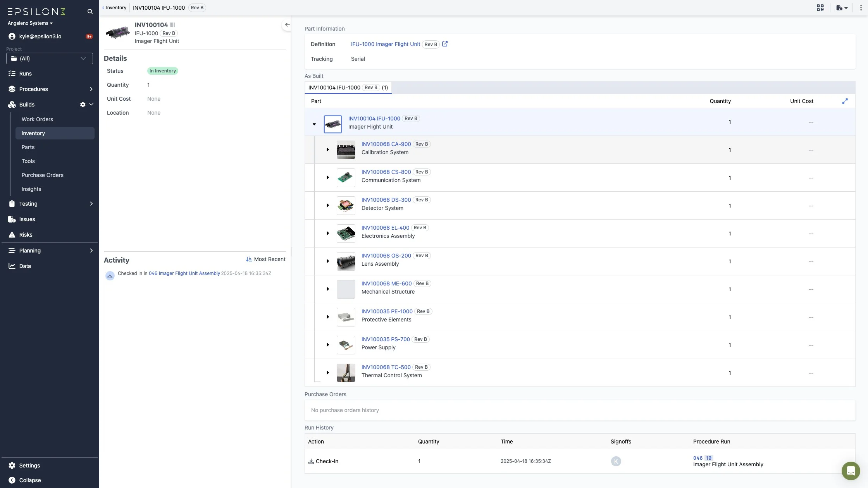Open the 046 Imager Flight Unit Assembly activity link
This screenshot has height=488, width=868.
point(184,273)
